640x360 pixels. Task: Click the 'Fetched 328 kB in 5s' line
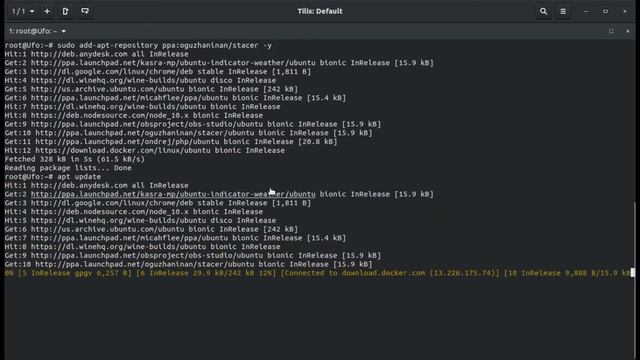pyautogui.click(x=75, y=159)
